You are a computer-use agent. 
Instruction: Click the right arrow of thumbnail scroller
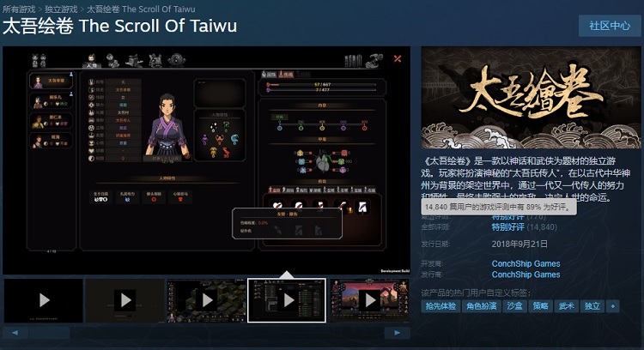(398, 333)
